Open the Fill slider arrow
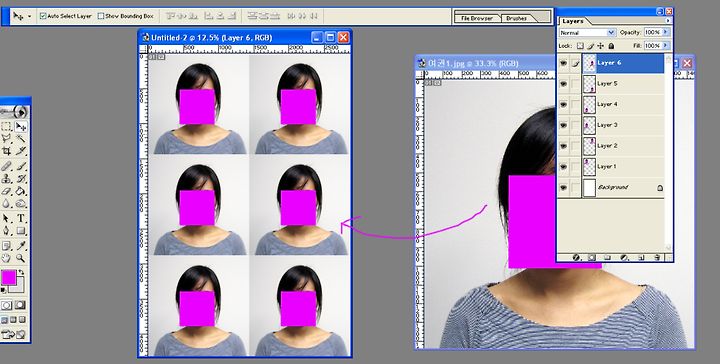The image size is (720, 364). pyautogui.click(x=665, y=45)
